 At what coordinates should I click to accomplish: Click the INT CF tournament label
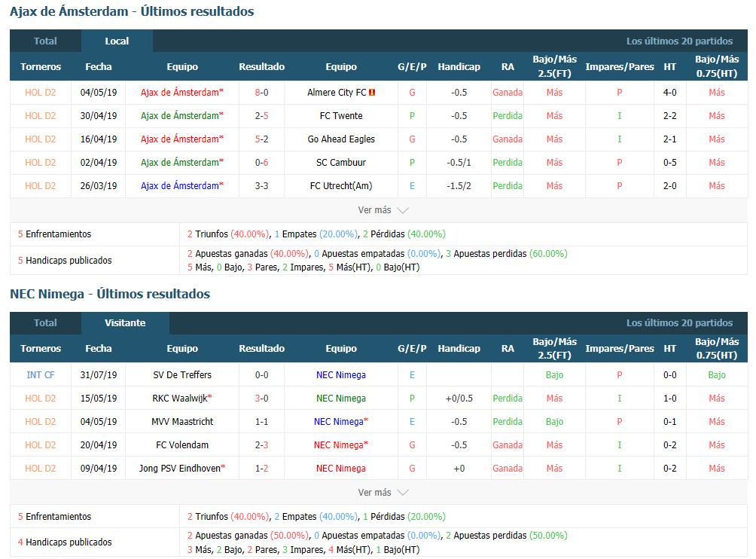point(41,374)
